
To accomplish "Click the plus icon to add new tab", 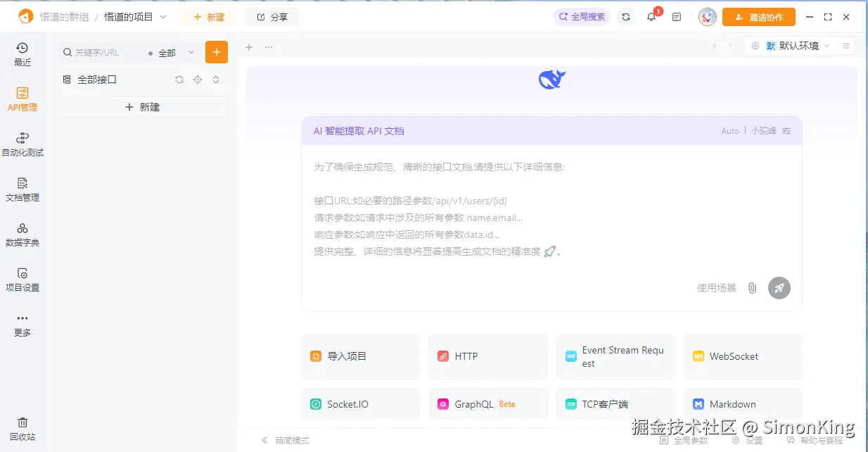I will pos(248,47).
